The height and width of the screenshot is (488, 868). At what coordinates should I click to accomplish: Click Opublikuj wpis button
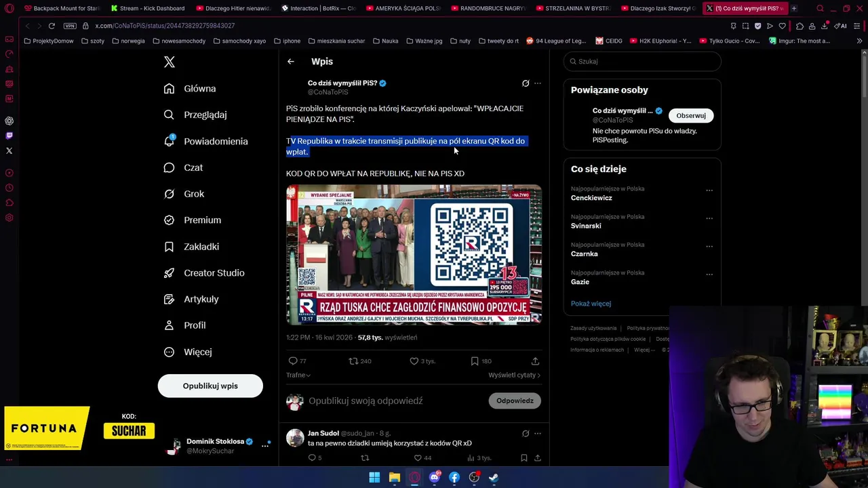click(210, 386)
